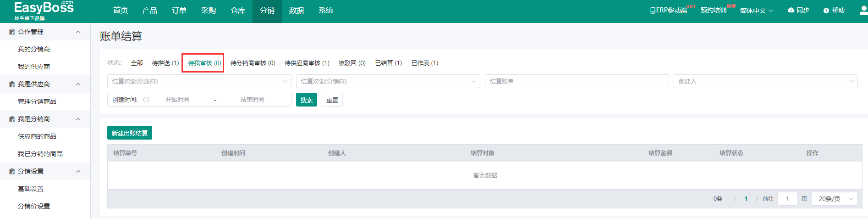Click the clock icon in 创建时间
The height and width of the screenshot is (219, 868).
pyautogui.click(x=146, y=100)
